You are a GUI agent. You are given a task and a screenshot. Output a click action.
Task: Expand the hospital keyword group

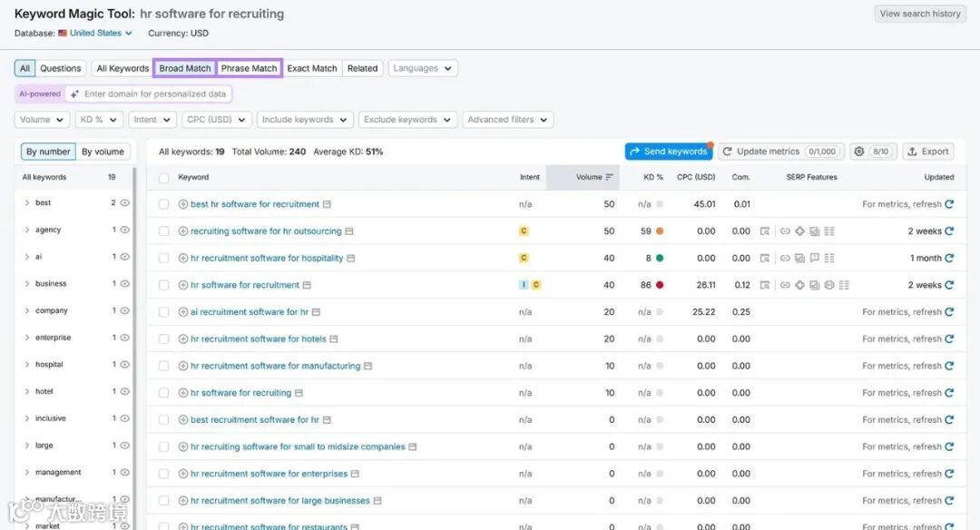pos(27,364)
